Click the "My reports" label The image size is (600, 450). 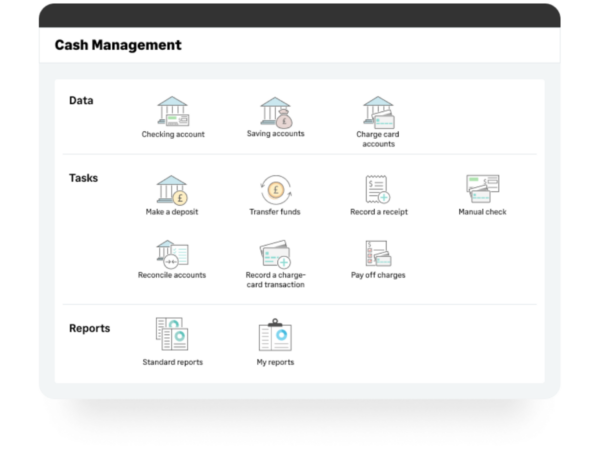(276, 362)
